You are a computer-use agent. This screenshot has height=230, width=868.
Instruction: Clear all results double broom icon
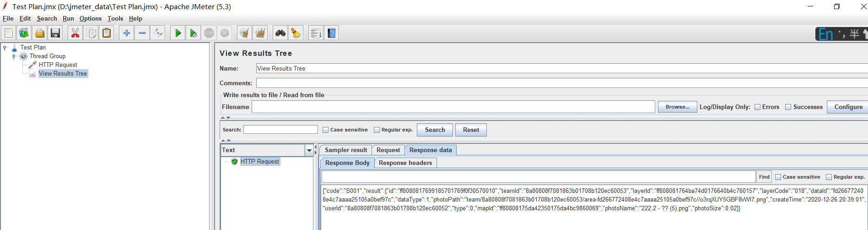[x=260, y=33]
